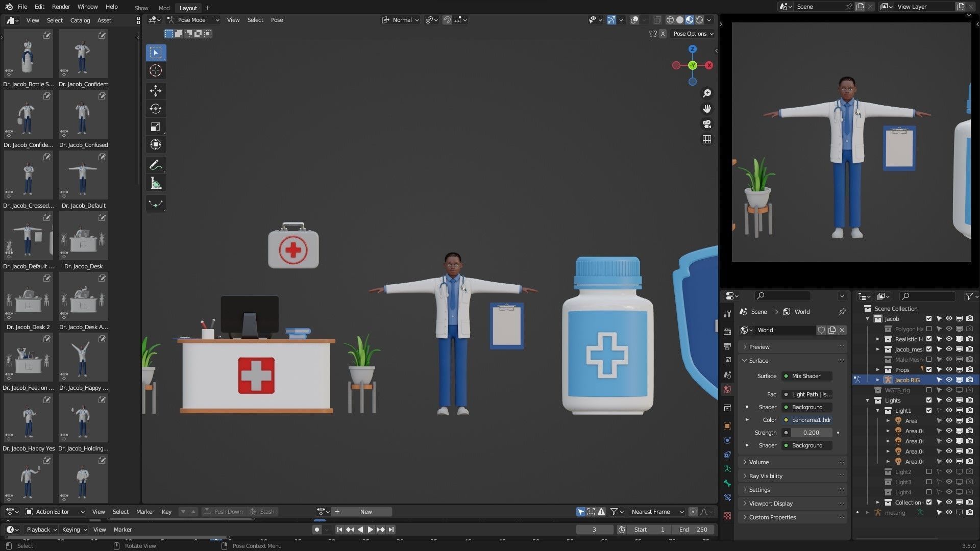980x551 pixels.
Task: Expand the Volume panel
Action: click(x=758, y=462)
